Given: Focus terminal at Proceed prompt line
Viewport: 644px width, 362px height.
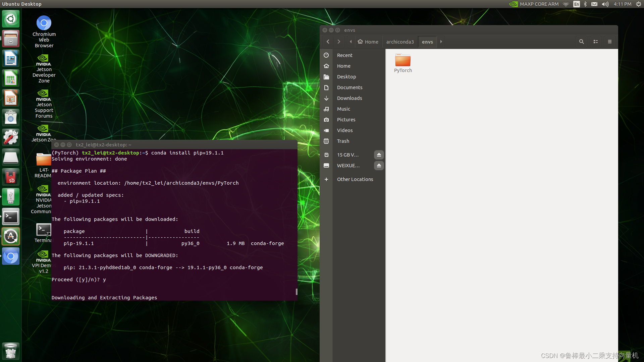Looking at the screenshot, I should [x=79, y=280].
